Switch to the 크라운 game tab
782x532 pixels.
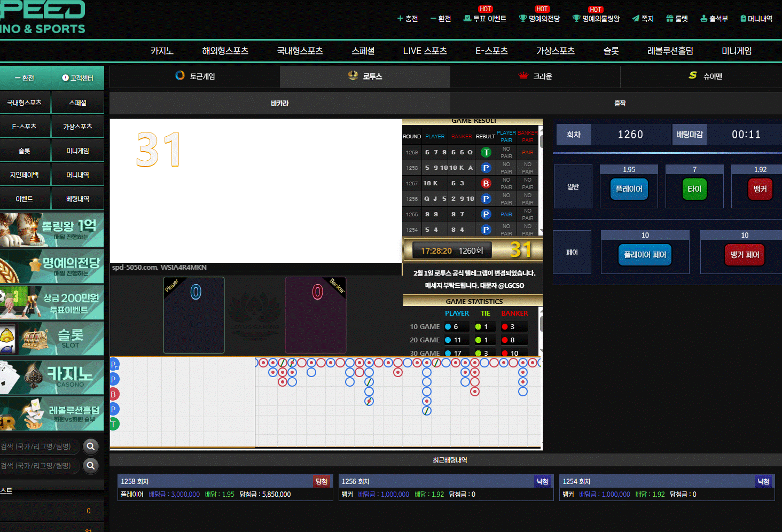pos(535,76)
